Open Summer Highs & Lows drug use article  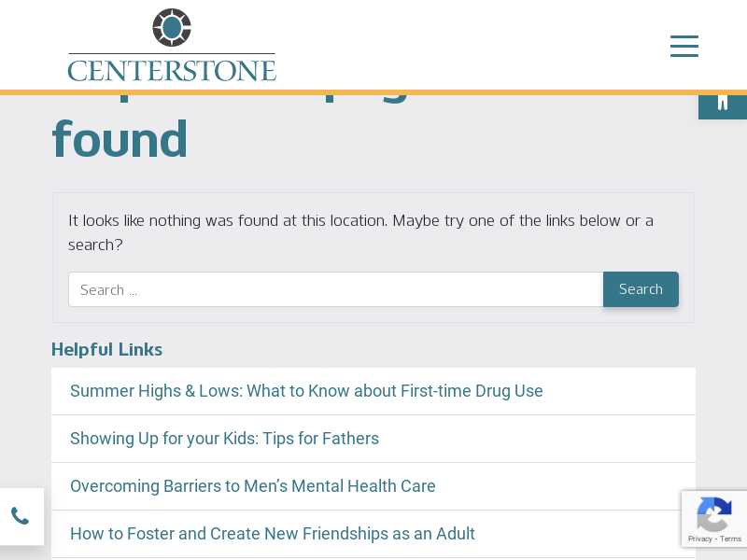click(306, 391)
